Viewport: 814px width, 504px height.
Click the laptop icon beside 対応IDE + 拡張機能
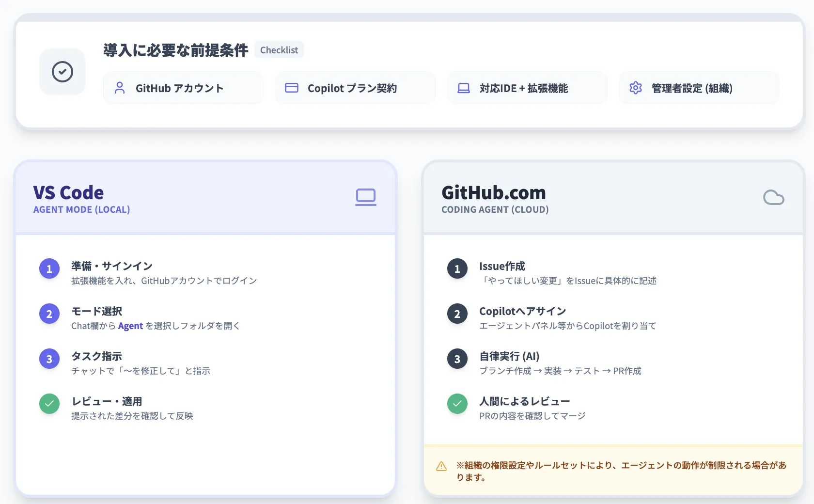[464, 88]
